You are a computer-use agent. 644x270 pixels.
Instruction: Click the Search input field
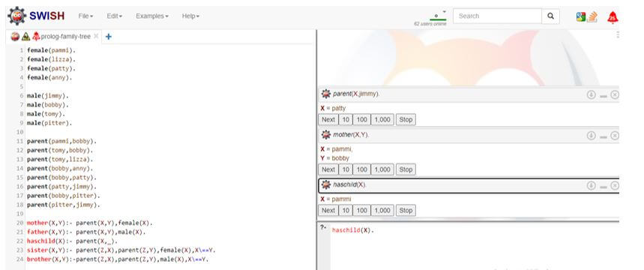click(x=497, y=16)
